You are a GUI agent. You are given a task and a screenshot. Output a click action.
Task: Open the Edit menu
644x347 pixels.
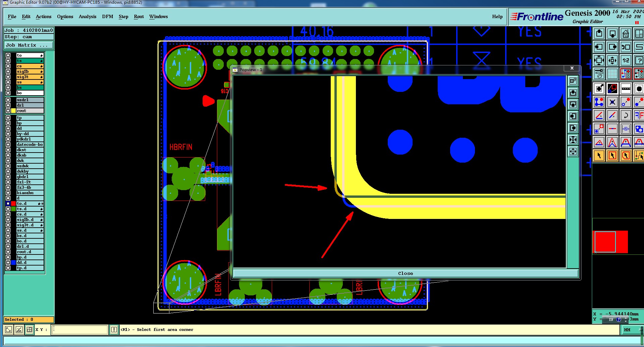tap(26, 16)
